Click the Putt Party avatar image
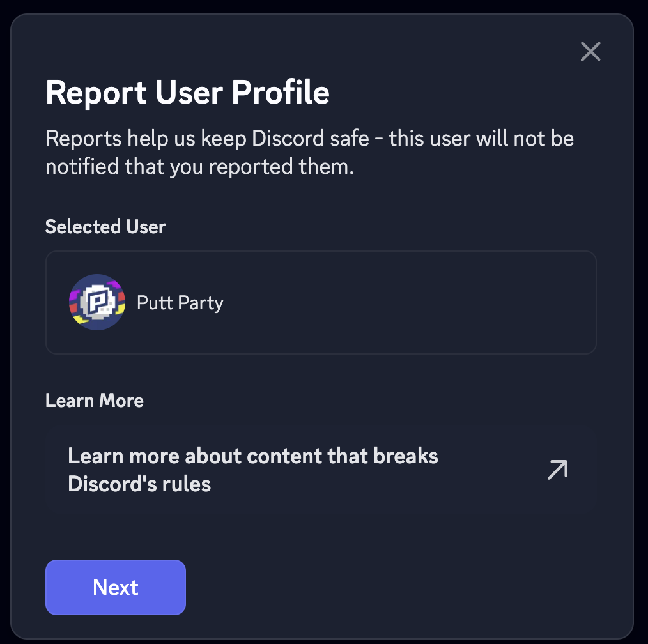The width and height of the screenshot is (648, 644). (x=97, y=302)
